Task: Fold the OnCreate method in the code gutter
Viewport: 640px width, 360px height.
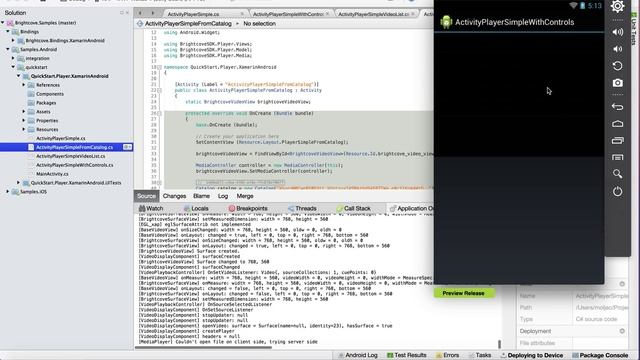Action: coord(160,113)
